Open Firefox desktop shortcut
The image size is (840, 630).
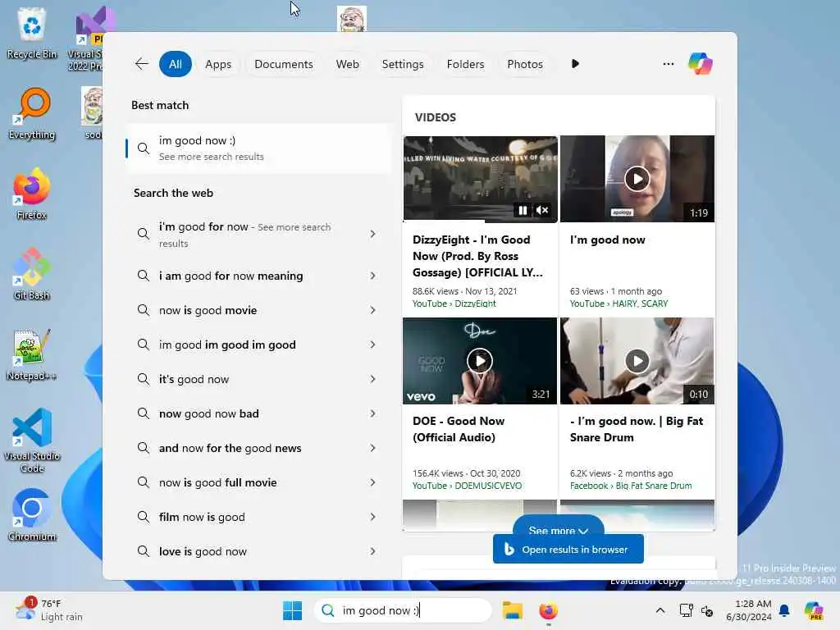click(x=32, y=194)
